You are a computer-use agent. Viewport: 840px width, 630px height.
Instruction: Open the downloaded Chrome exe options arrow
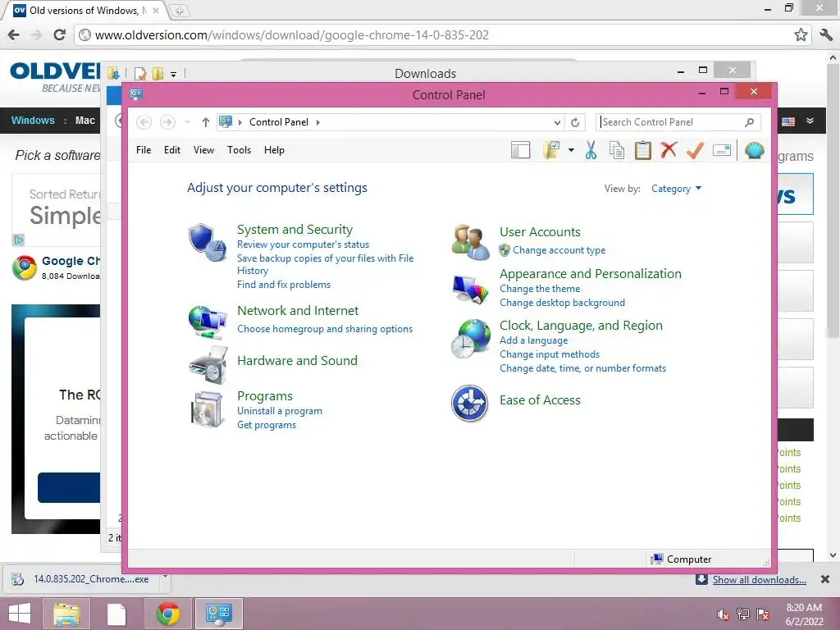click(165, 577)
